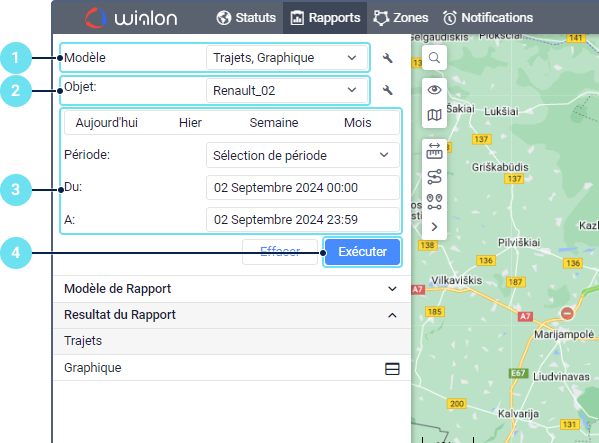Open the Période selection dropdown
The image size is (599, 443).
(303, 155)
